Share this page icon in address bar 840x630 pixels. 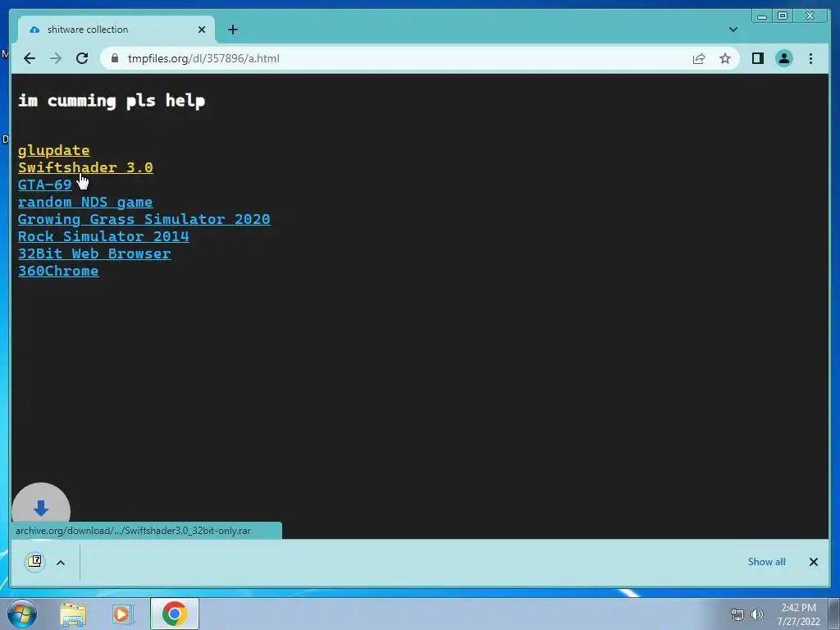pyautogui.click(x=699, y=58)
